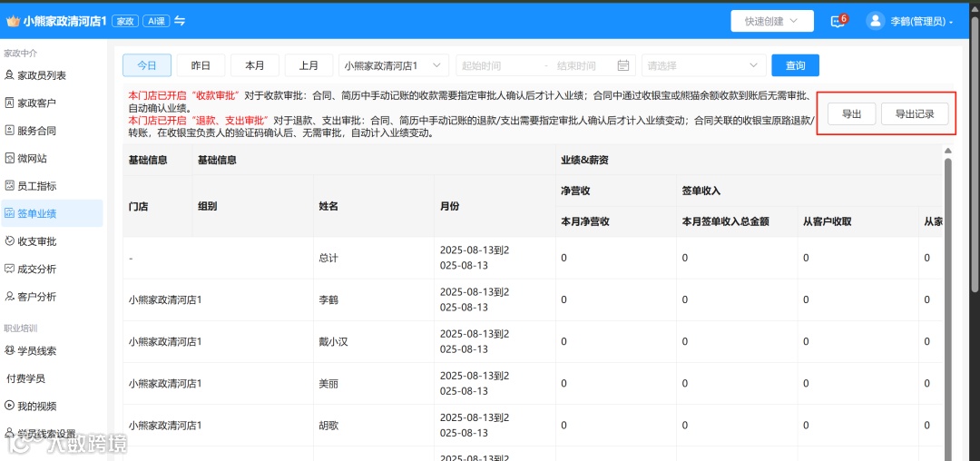Open the messages notification icon
980x461 pixels.
pos(837,21)
